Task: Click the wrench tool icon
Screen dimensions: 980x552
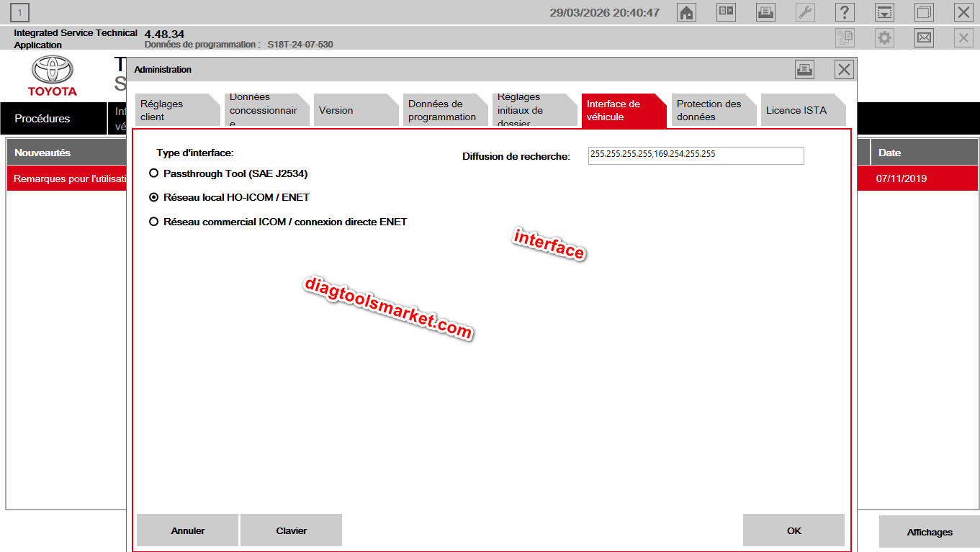Action: [805, 12]
